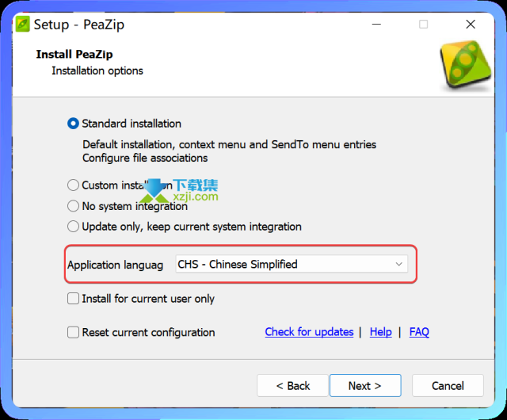Viewport: 507px width, 420px height.
Task: Cancel the PeaZip setup
Action: [448, 386]
